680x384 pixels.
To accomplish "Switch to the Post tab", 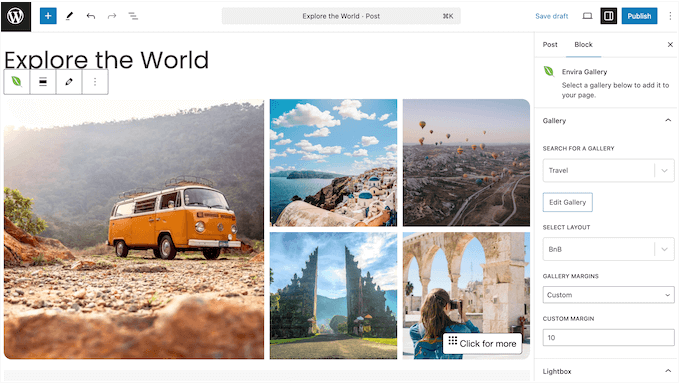I will point(550,45).
